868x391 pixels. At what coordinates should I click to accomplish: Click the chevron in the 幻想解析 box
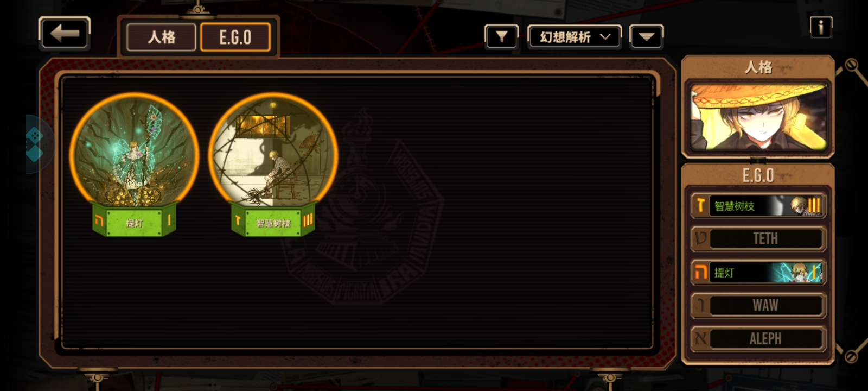click(605, 37)
